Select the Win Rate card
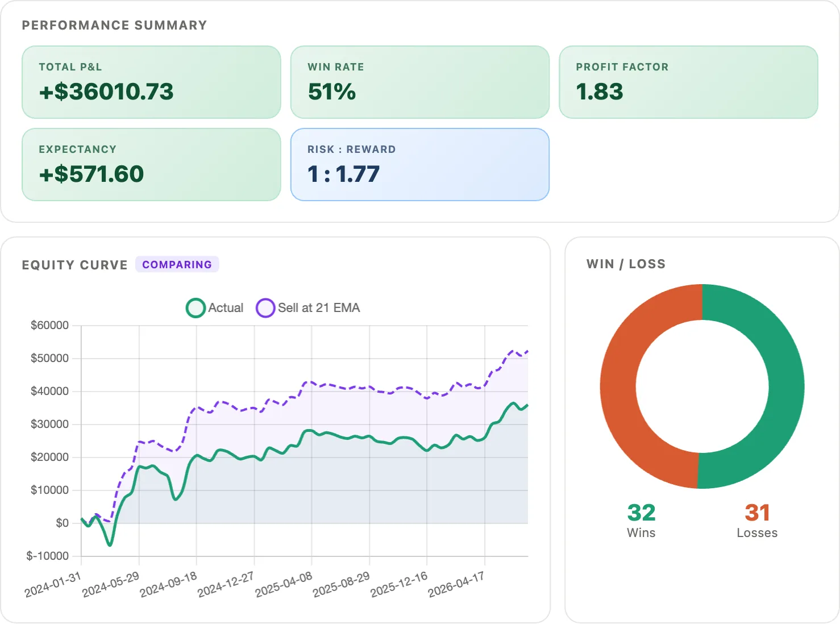 point(420,82)
